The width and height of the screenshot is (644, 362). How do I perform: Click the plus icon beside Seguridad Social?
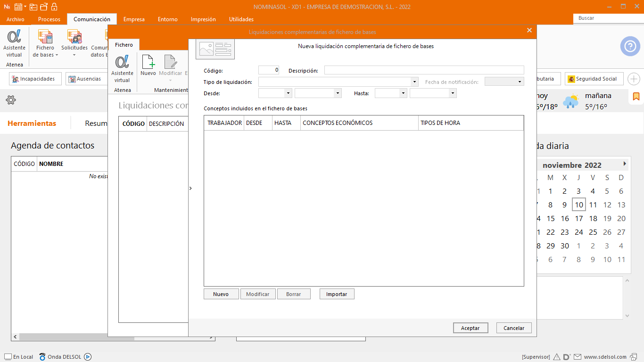[634, 79]
